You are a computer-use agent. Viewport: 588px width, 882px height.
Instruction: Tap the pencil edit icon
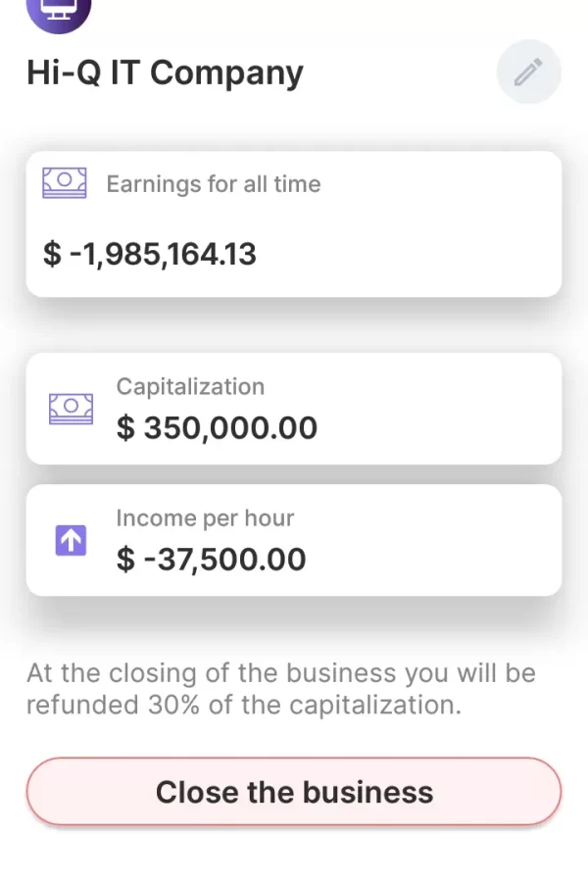click(528, 73)
